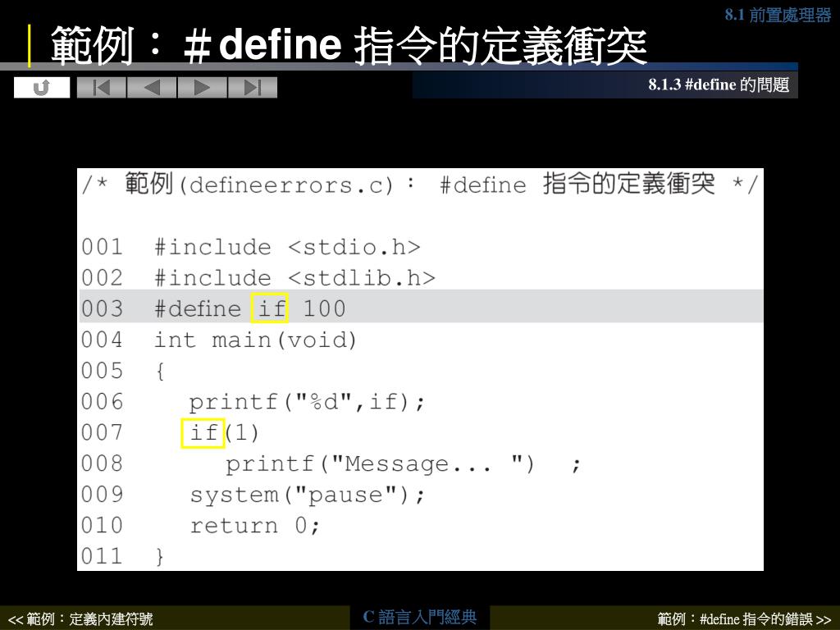Click line 002 #include <stdlib.h>
Screen dimensions: 840x630
tap(258, 279)
